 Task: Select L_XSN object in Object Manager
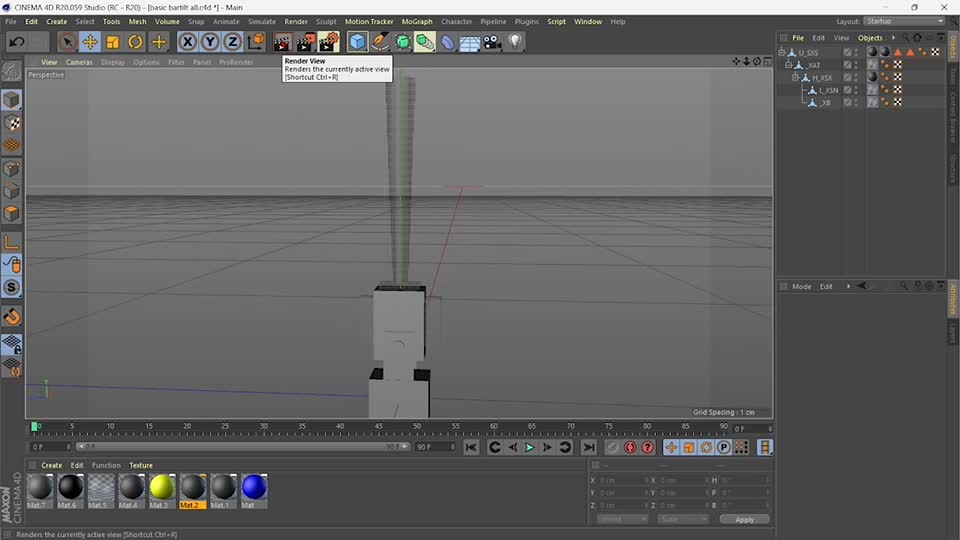[x=828, y=90]
